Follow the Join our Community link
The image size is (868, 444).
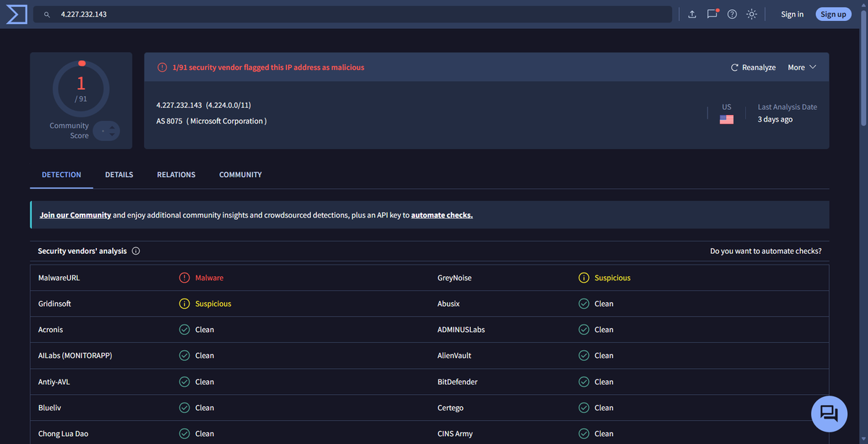coord(75,215)
